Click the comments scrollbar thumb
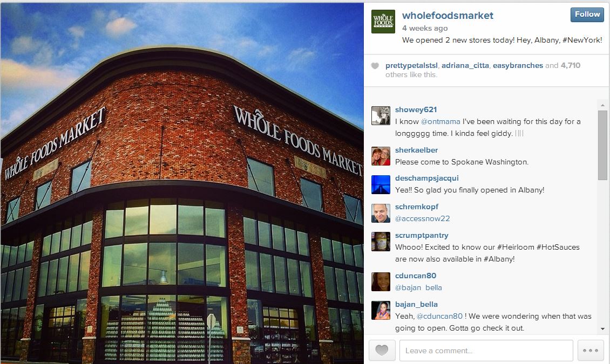610x364 pixels. coord(602,145)
